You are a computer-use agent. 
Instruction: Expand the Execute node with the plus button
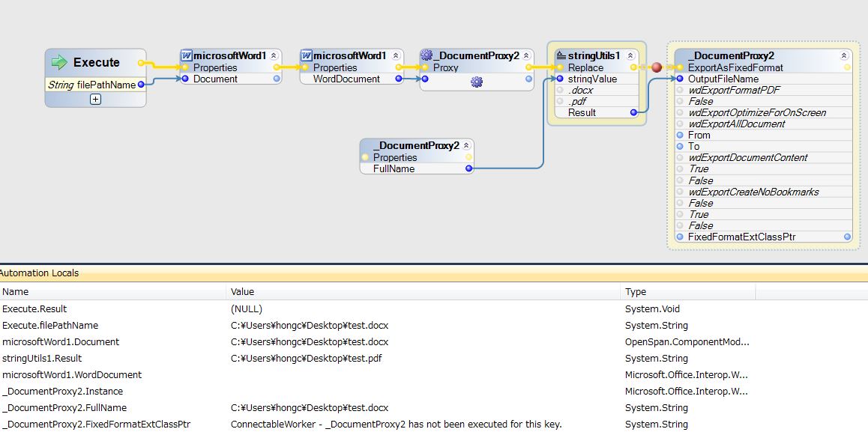(x=95, y=100)
